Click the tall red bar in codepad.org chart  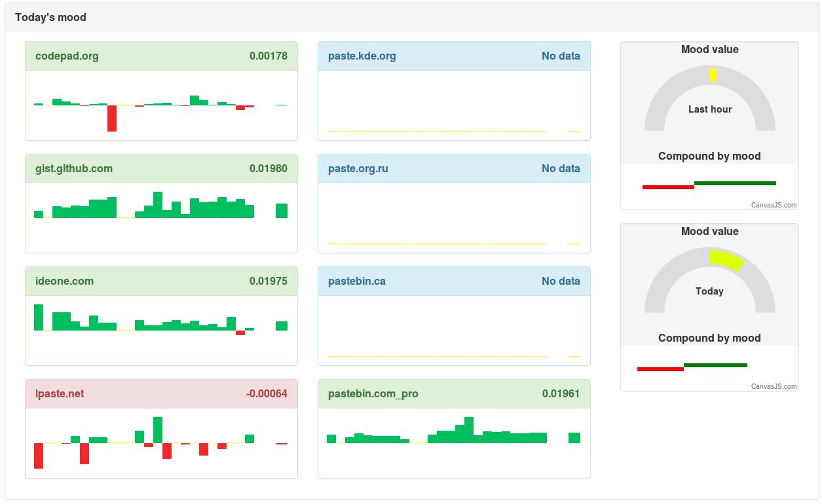coord(111,118)
